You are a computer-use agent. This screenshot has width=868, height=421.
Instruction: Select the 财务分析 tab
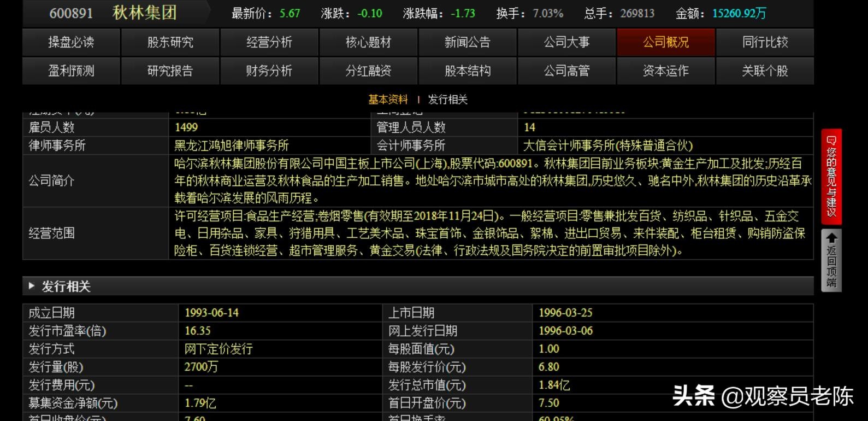pyautogui.click(x=269, y=71)
